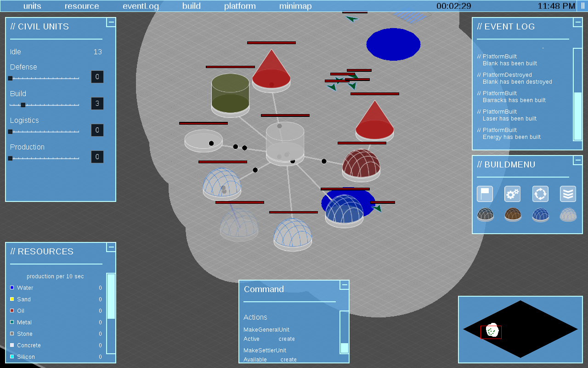Choose the brown dome platform

(x=513, y=214)
